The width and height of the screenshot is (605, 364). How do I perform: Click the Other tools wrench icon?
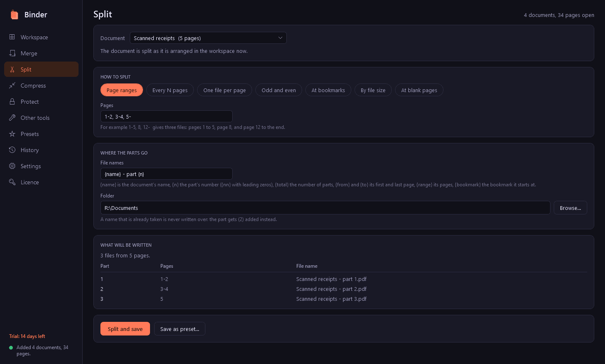click(x=12, y=118)
